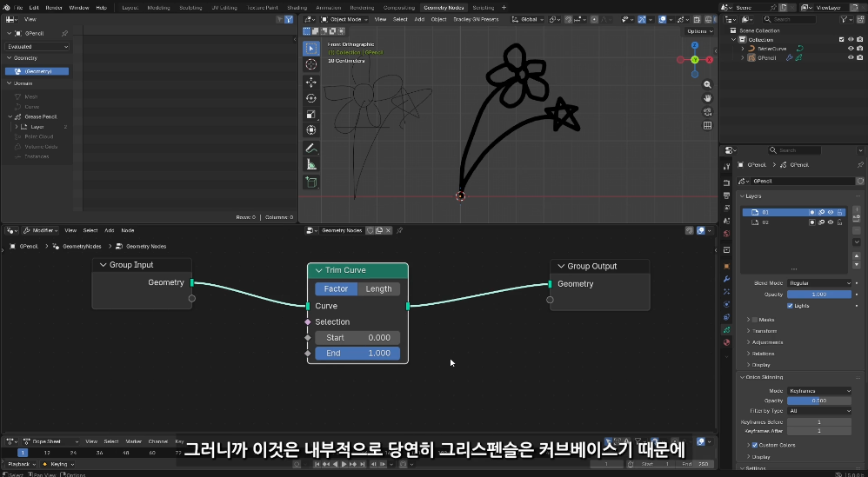Click the Measure tool icon
This screenshot has height=477, width=868.
coord(311,164)
